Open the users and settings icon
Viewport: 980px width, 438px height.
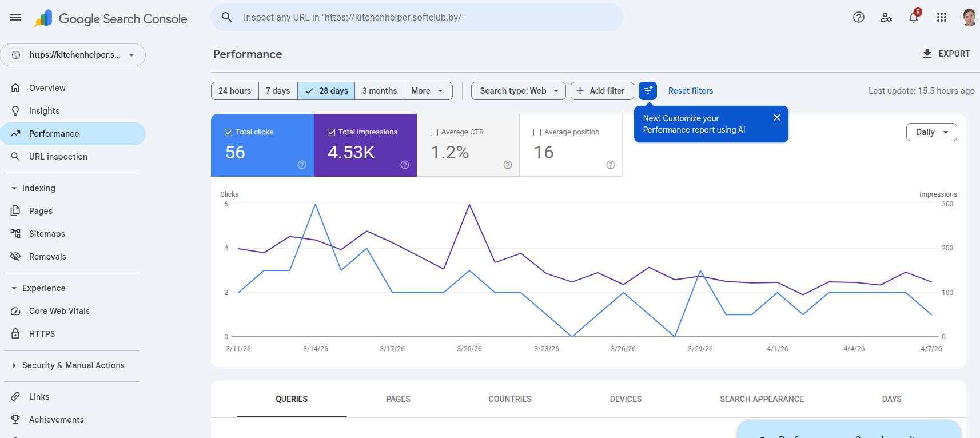point(886,17)
